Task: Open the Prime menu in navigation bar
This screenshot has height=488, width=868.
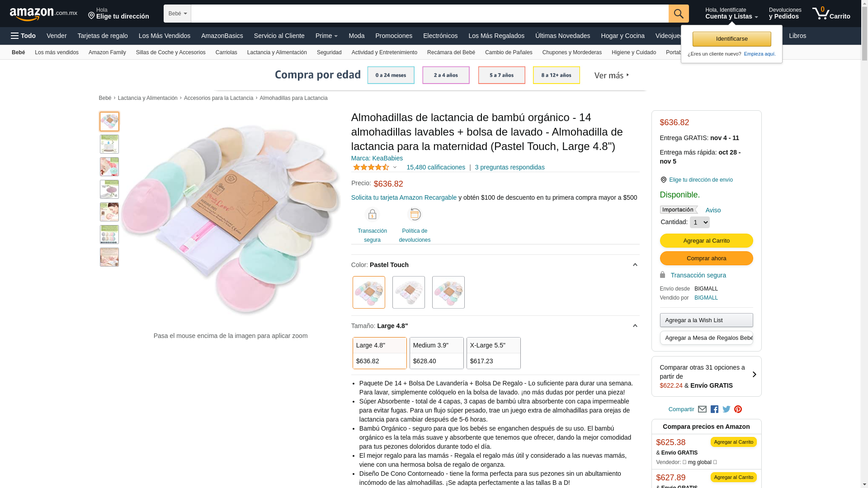Action: coord(326,36)
